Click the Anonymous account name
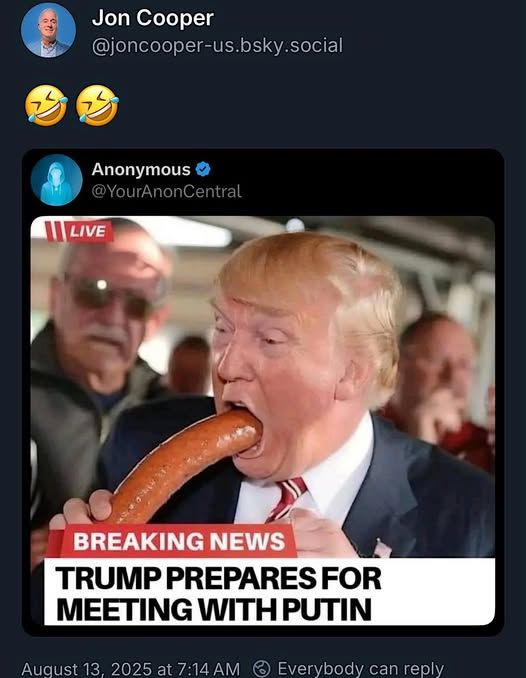526x678 pixels. pyautogui.click(x=141, y=170)
